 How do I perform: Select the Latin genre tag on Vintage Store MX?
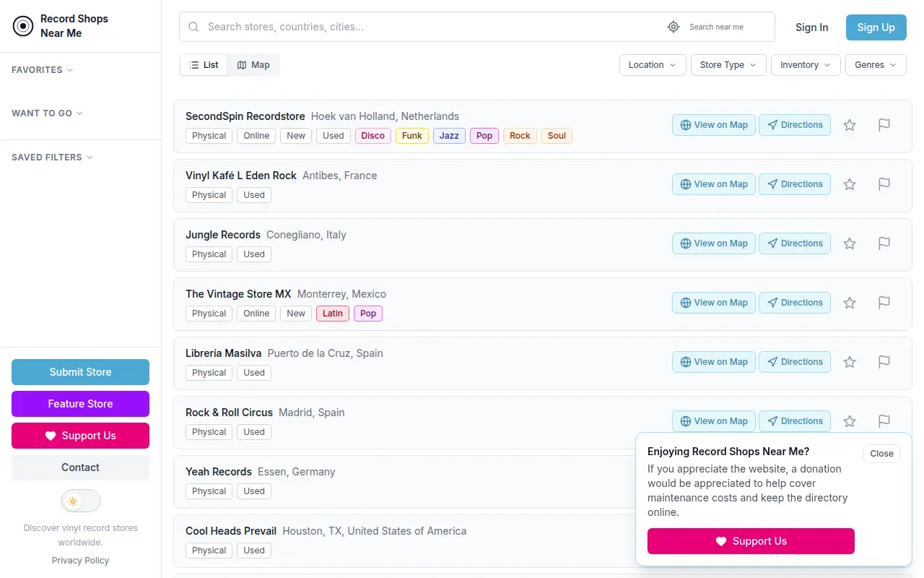click(x=333, y=314)
